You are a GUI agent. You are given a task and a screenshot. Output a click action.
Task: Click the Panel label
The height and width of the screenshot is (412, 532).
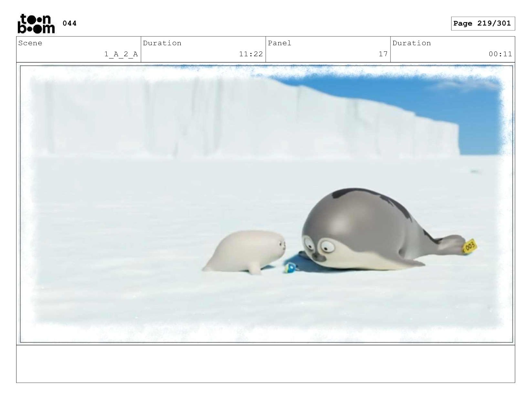(280, 43)
